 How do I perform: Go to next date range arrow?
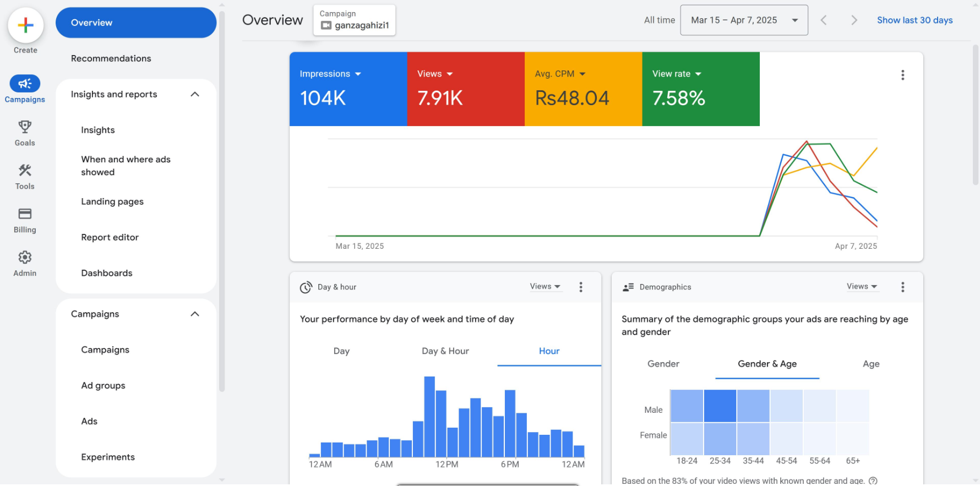click(854, 20)
